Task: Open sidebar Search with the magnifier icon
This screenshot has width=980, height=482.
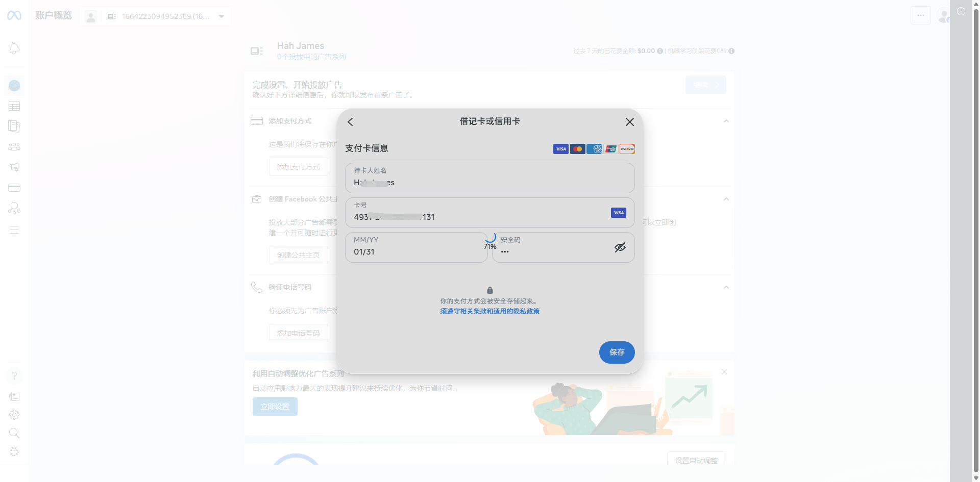Action: click(14, 433)
